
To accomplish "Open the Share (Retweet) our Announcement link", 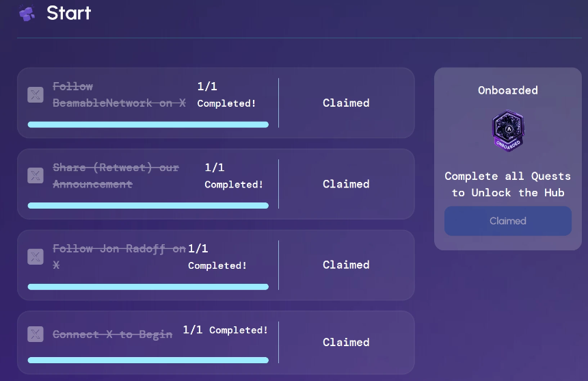I will (115, 176).
